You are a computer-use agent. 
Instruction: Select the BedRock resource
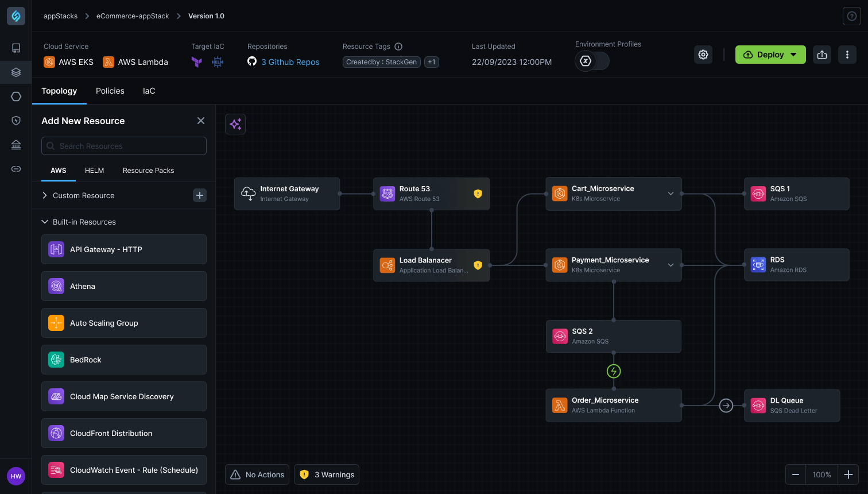click(124, 360)
